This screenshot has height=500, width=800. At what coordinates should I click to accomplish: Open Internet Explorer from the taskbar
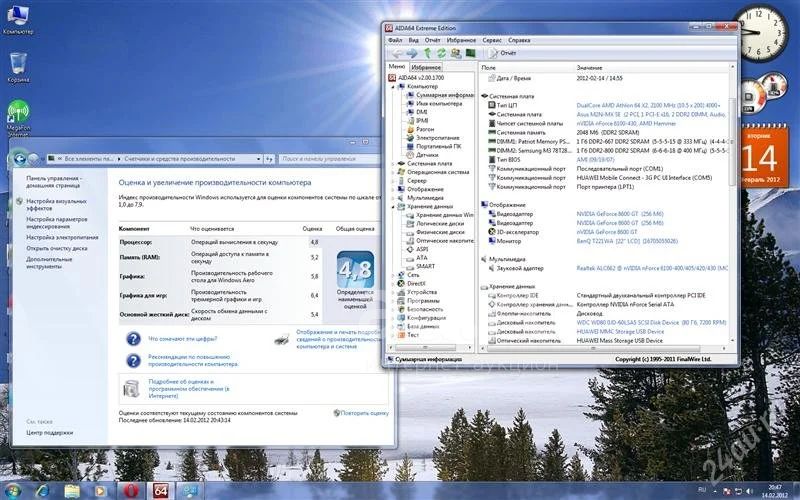(x=42, y=491)
